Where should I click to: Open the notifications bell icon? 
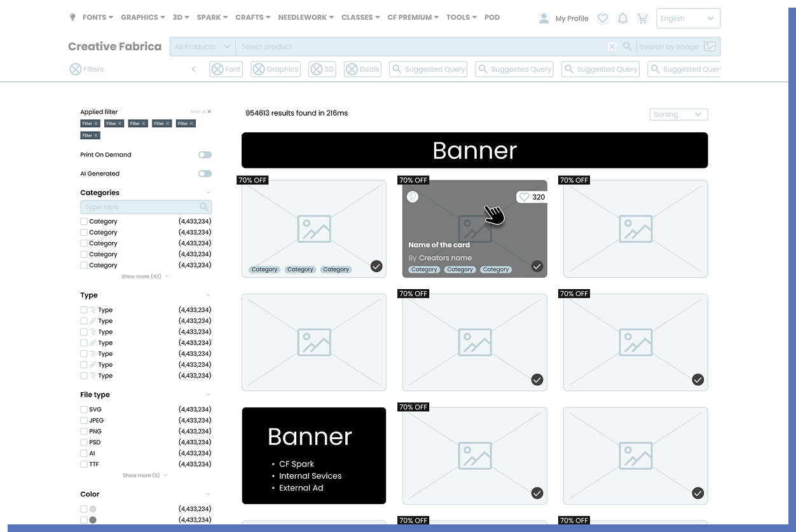point(622,18)
